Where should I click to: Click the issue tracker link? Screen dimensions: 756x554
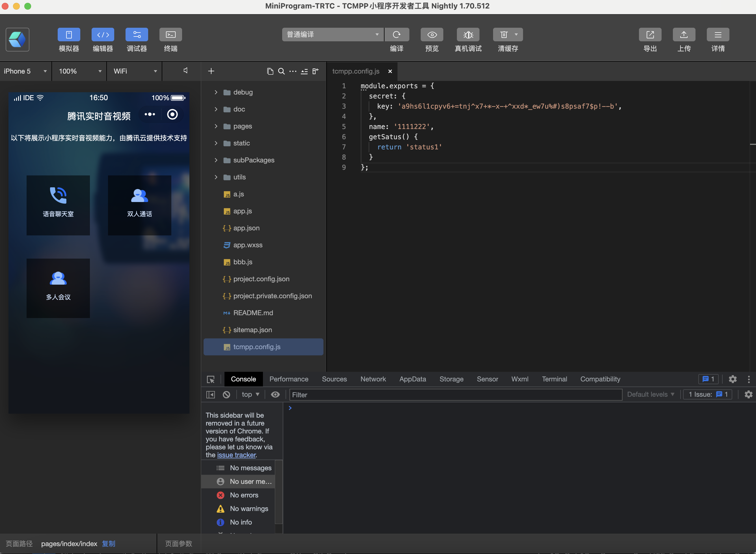click(x=236, y=455)
